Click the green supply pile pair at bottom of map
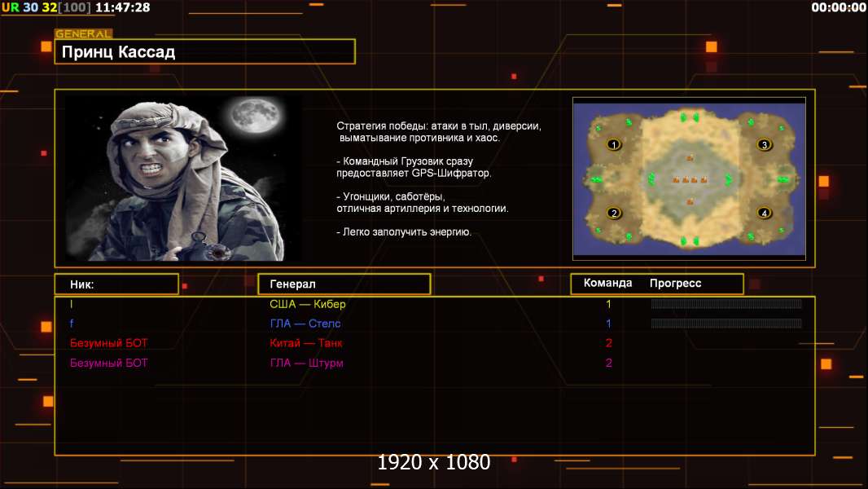The height and width of the screenshot is (489, 868). pyautogui.click(x=689, y=240)
